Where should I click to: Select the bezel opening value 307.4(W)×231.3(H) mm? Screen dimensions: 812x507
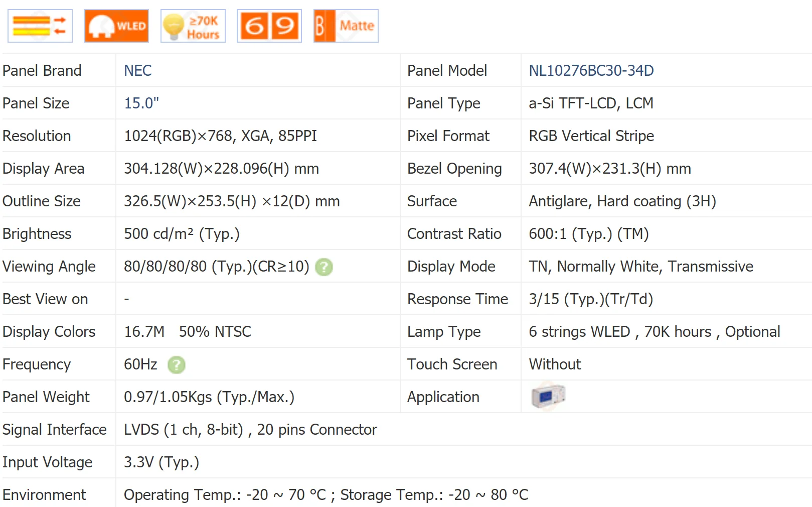(x=610, y=169)
